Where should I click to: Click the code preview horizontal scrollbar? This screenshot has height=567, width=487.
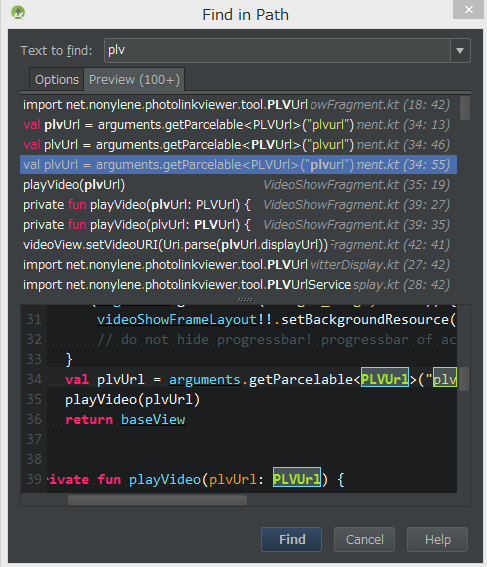[x=158, y=500]
